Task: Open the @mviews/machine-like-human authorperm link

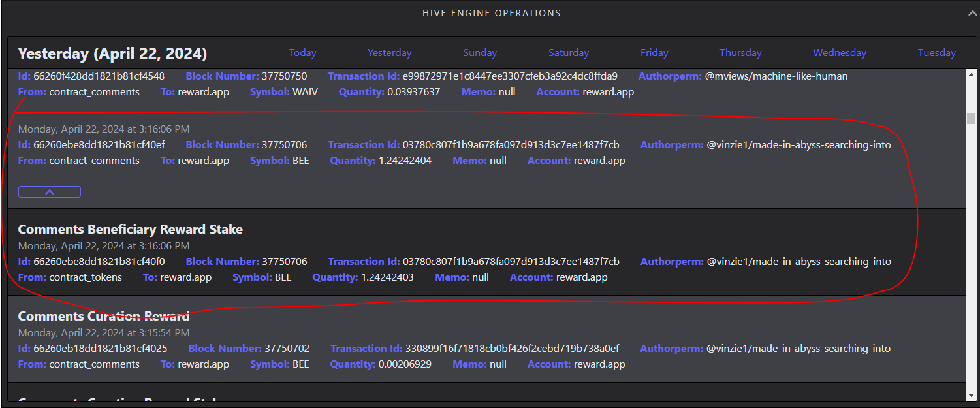Action: pyautogui.click(x=776, y=76)
